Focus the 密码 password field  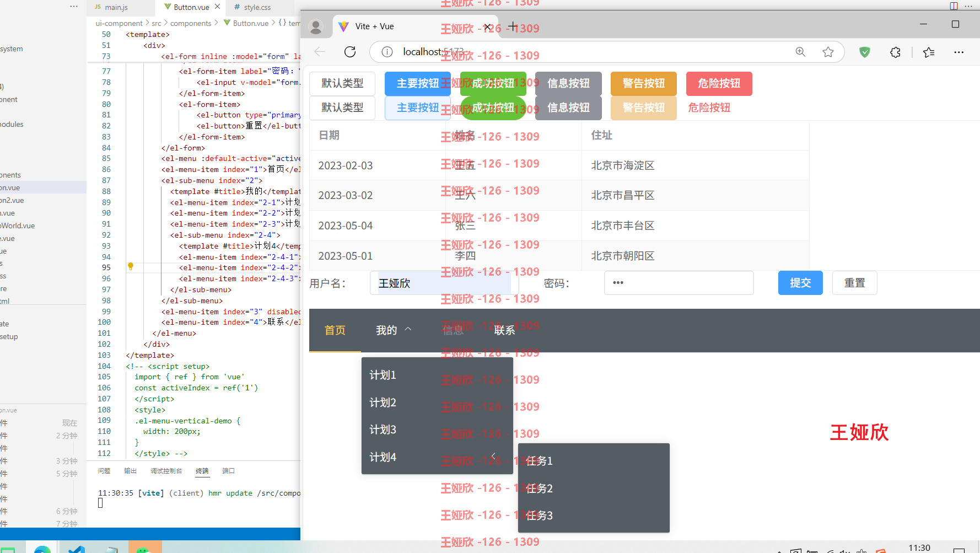point(679,283)
